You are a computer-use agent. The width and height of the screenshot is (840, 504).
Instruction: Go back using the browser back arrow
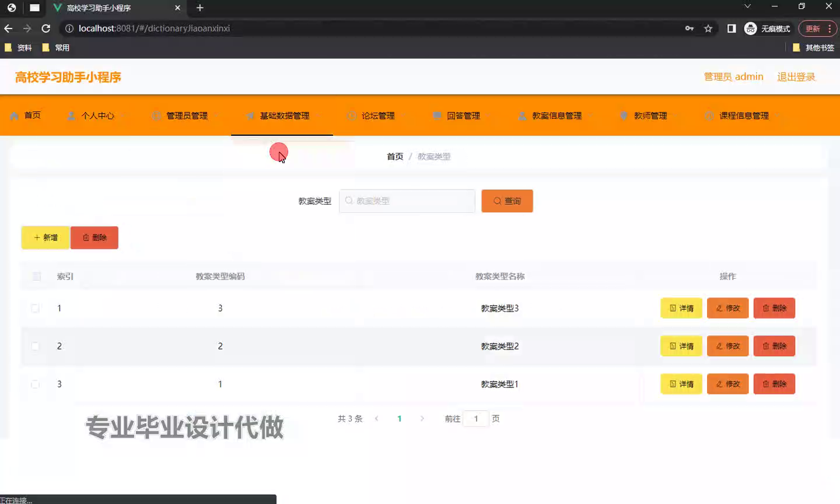[8, 28]
